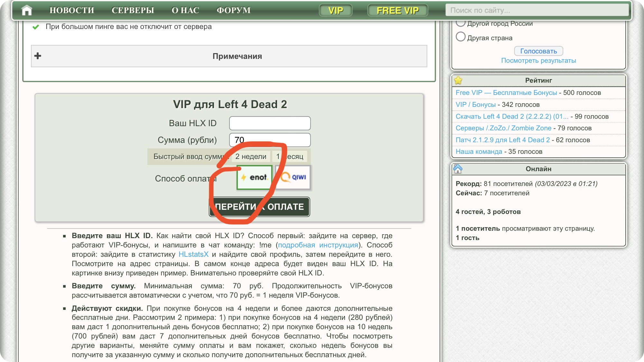Click the FREE VIP button
This screenshot has width=644, height=362.
pyautogui.click(x=397, y=10)
